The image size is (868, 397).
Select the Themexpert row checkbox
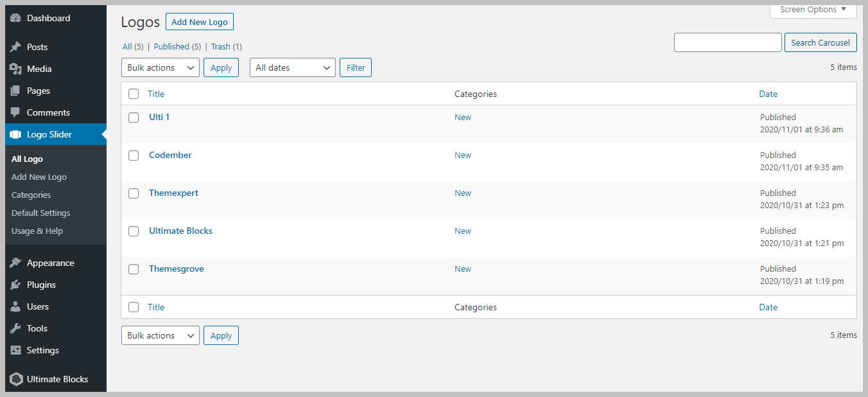[134, 193]
